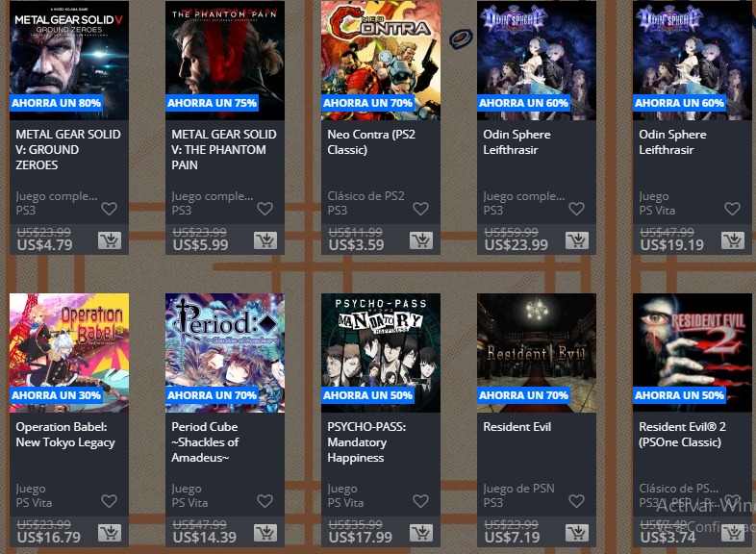Add Metal Gear Solid V Ground Zeroes to cart
The image size is (756, 554).
(110, 240)
